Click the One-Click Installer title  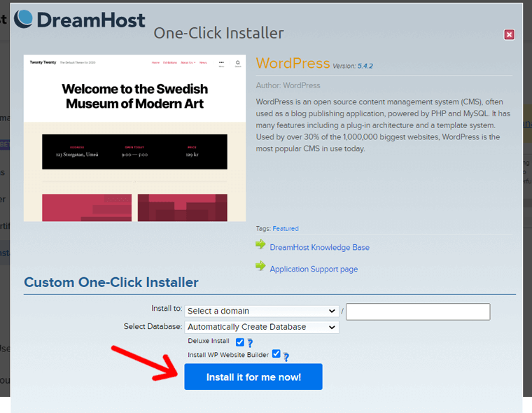(x=218, y=34)
